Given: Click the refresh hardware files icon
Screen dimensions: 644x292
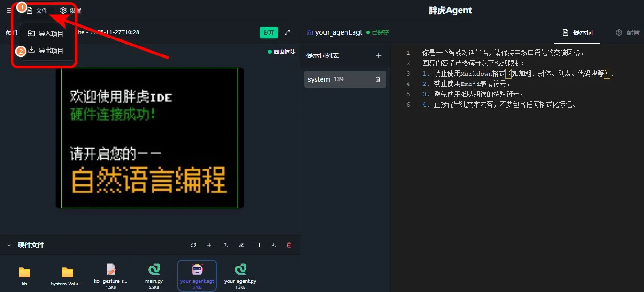Looking at the screenshot, I should (x=193, y=245).
